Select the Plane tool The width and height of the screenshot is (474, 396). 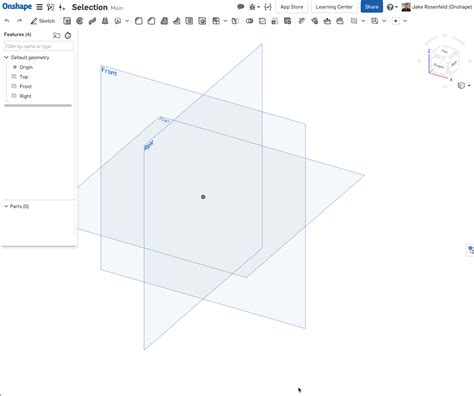(354, 21)
